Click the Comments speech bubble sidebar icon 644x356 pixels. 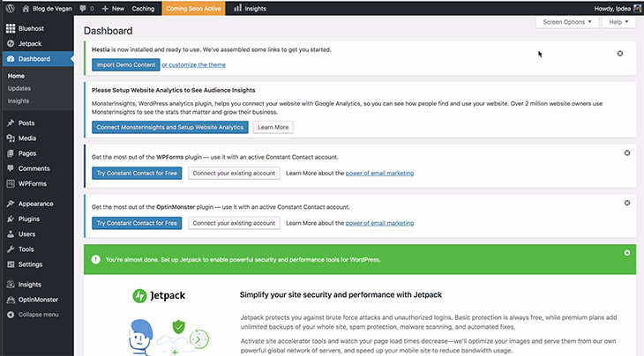click(11, 168)
